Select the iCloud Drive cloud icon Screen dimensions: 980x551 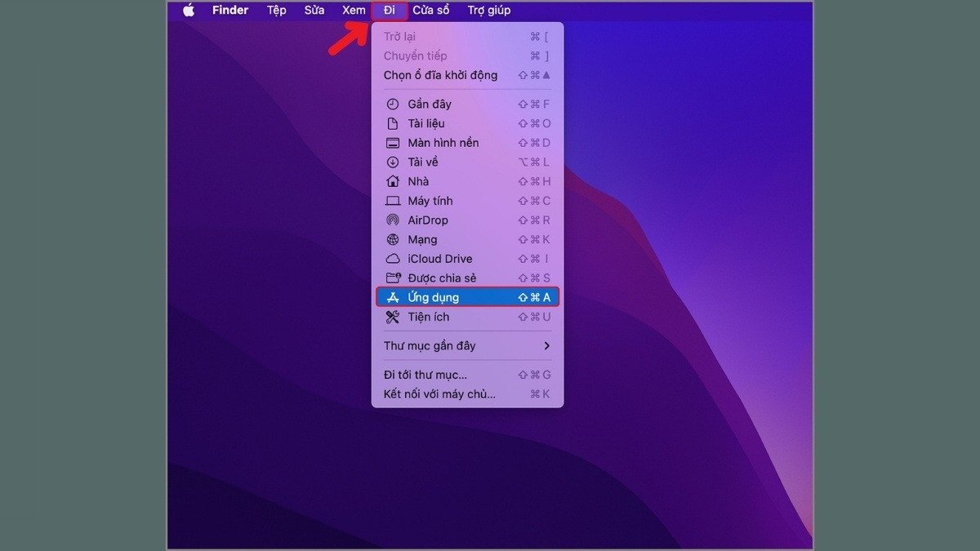[x=392, y=258]
